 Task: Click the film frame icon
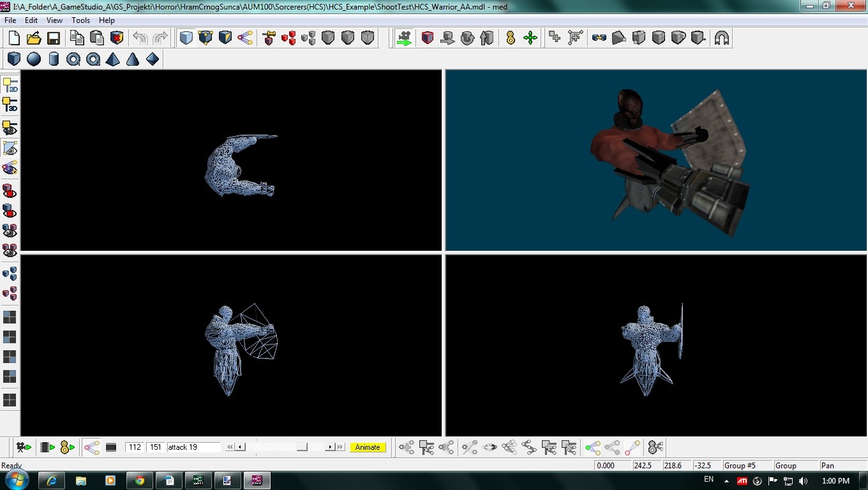click(111, 447)
